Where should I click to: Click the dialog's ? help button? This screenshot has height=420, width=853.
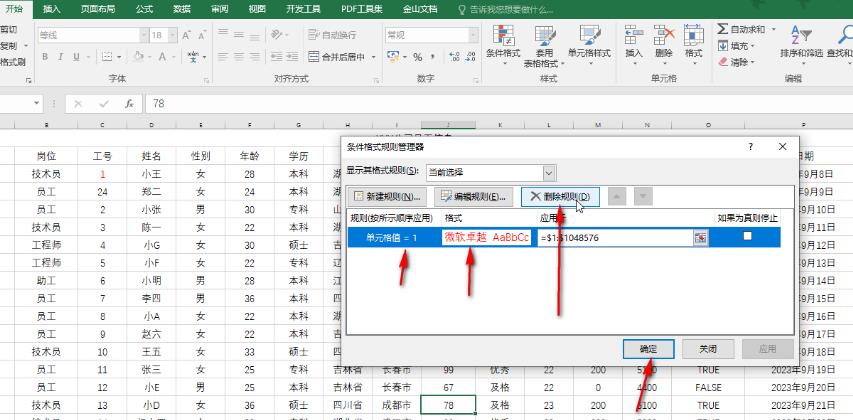[x=751, y=147]
